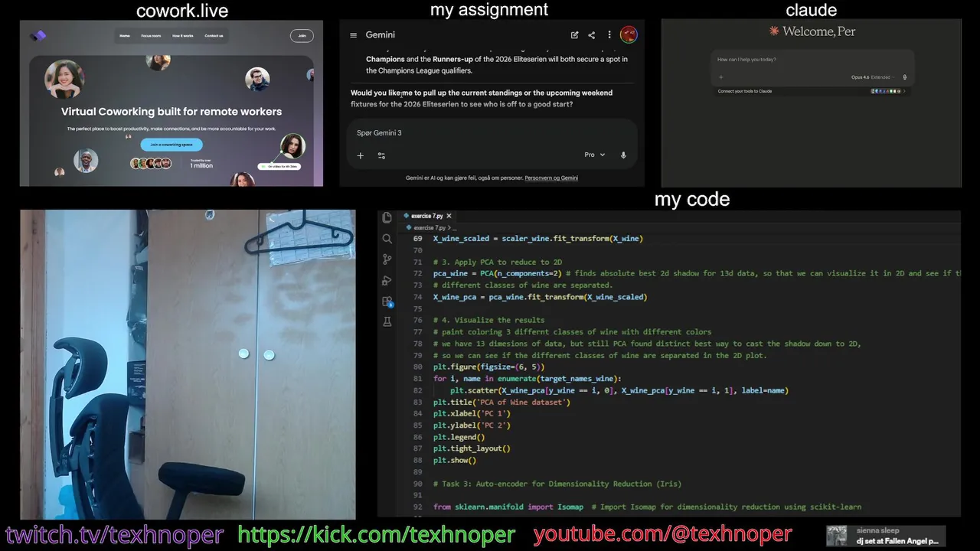Click the Join button on cowork.live
The width and height of the screenshot is (980, 551).
(x=302, y=35)
